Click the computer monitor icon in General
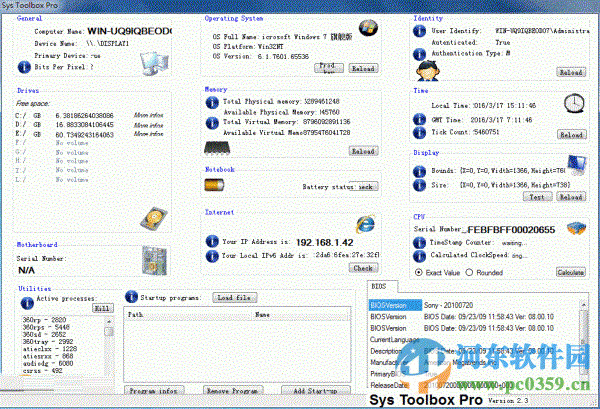600x409 pixels. (154, 63)
